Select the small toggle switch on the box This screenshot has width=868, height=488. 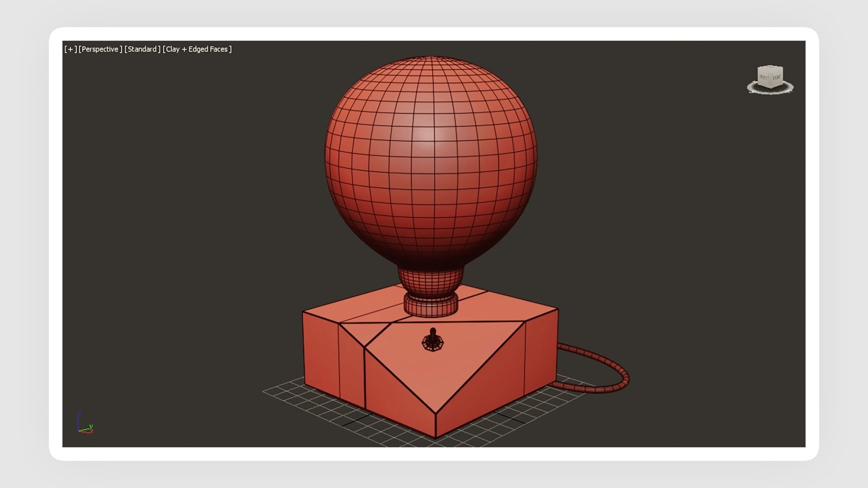click(x=433, y=340)
